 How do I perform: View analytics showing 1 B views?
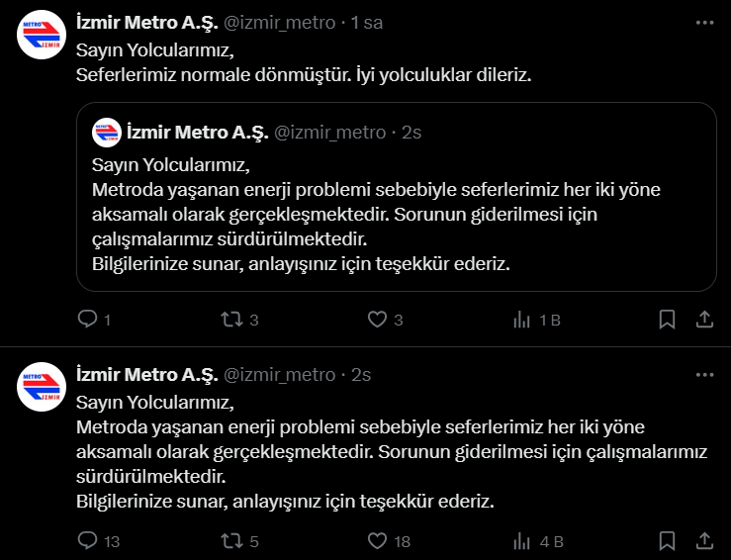pos(536,320)
